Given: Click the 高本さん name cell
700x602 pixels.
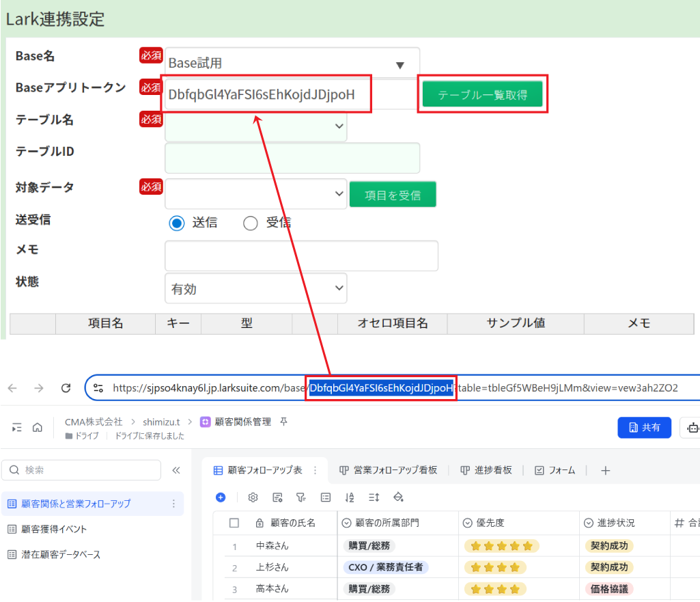Looking at the screenshot, I should click(x=272, y=588).
